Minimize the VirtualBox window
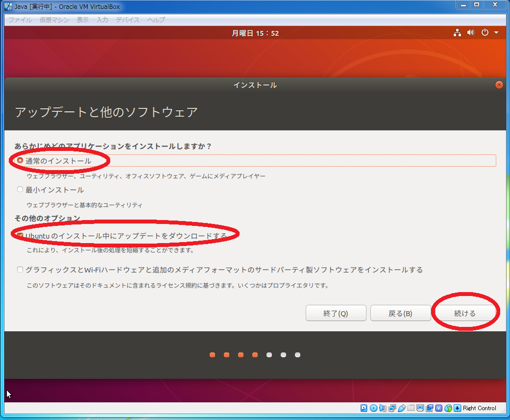 coord(463,5)
